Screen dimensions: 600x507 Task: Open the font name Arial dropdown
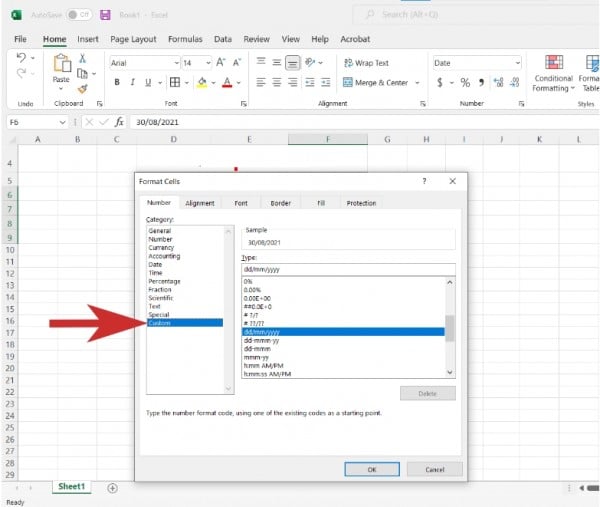176,63
